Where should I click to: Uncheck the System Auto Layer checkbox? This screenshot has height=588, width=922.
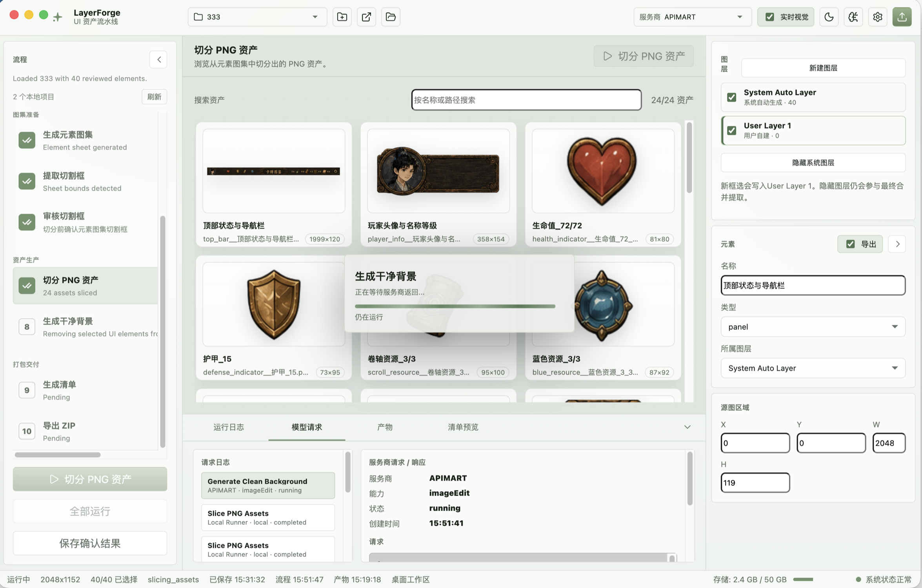(x=732, y=97)
